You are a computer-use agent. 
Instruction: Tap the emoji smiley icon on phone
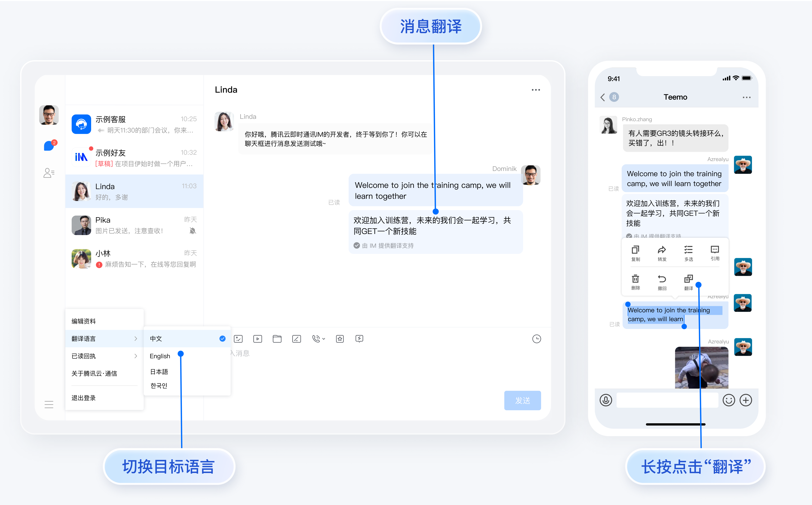coord(728,400)
